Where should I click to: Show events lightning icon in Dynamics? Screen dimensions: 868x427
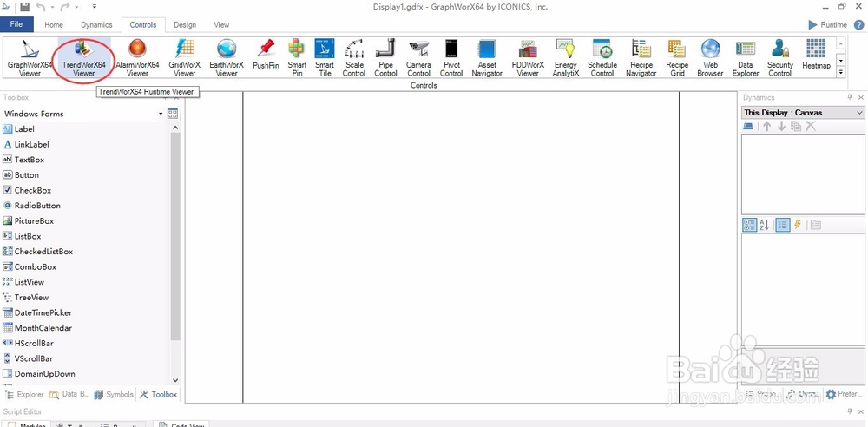click(798, 225)
